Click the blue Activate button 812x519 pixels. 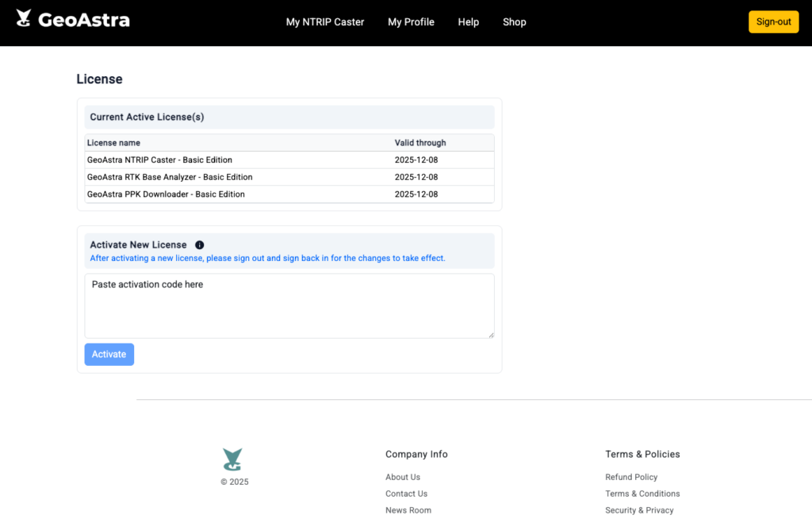point(109,355)
